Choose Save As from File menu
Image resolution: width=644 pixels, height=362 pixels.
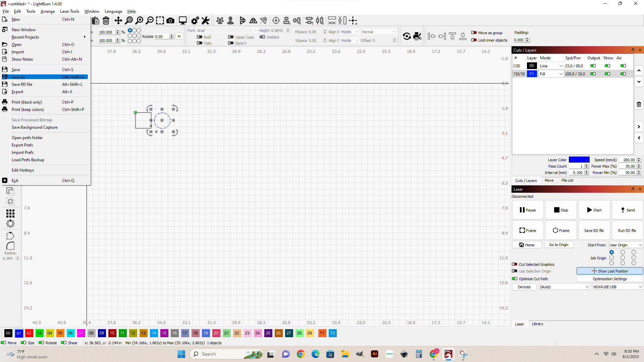18,77
